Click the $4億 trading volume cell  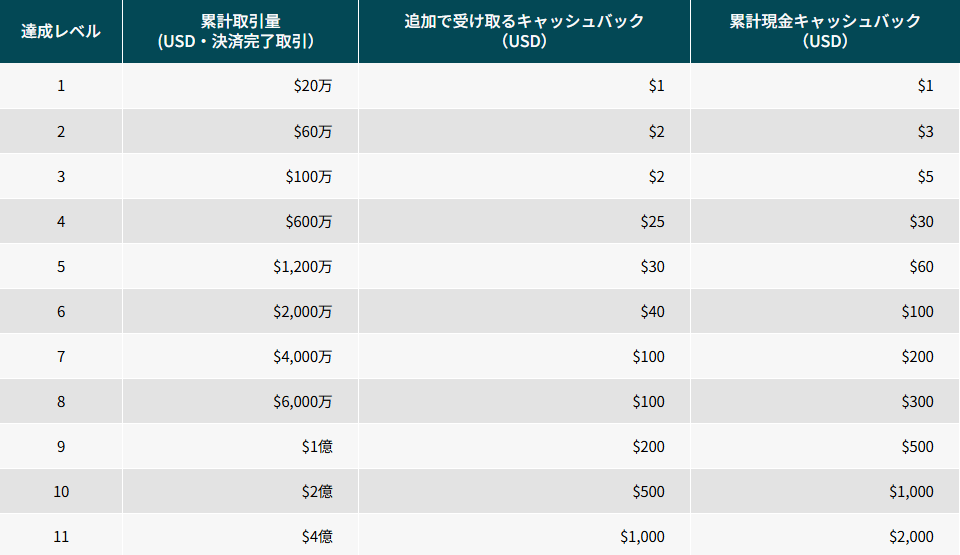[241, 535]
